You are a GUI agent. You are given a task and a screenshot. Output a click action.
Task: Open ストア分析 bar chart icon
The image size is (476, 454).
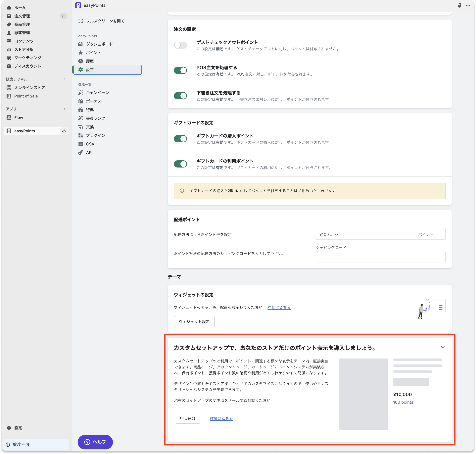9,49
